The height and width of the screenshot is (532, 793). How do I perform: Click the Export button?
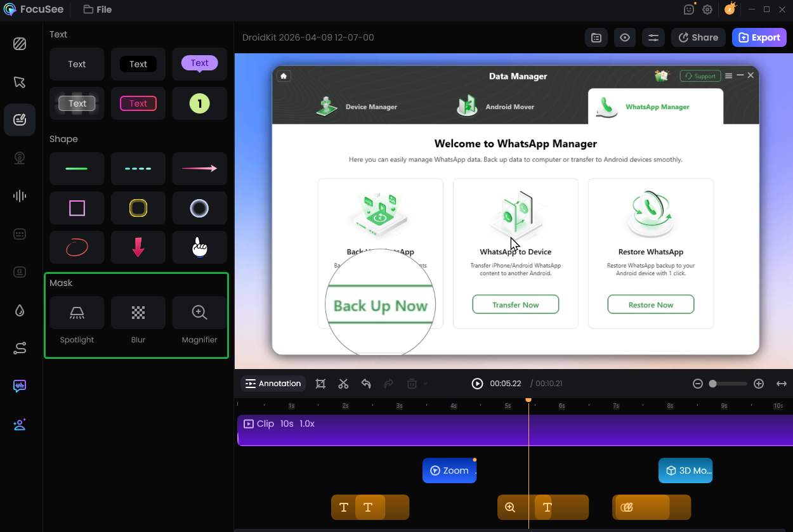(x=759, y=37)
